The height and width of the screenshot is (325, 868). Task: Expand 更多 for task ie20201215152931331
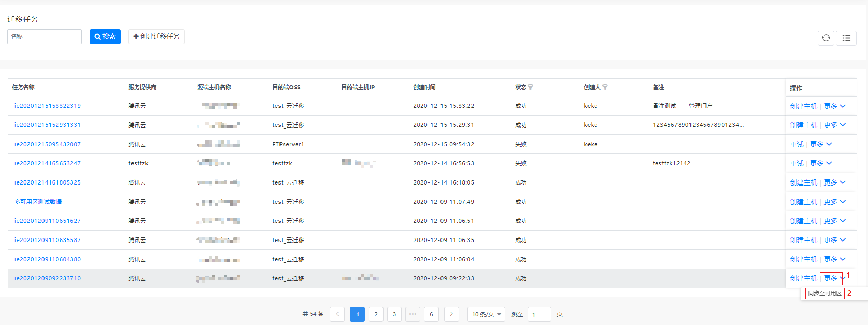pos(834,125)
